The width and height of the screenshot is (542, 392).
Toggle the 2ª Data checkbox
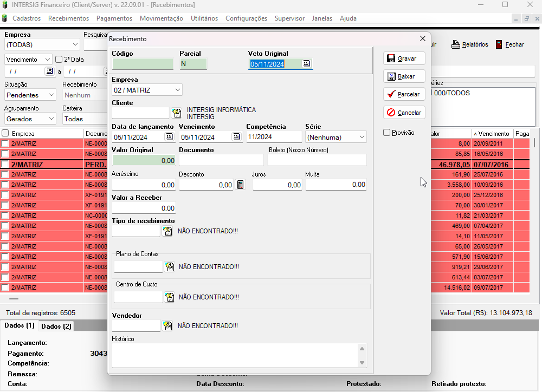(59, 60)
